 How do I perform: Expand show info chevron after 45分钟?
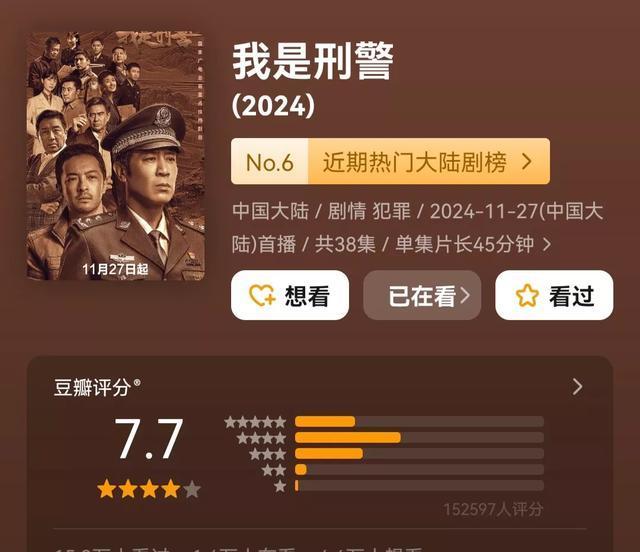(x=547, y=245)
